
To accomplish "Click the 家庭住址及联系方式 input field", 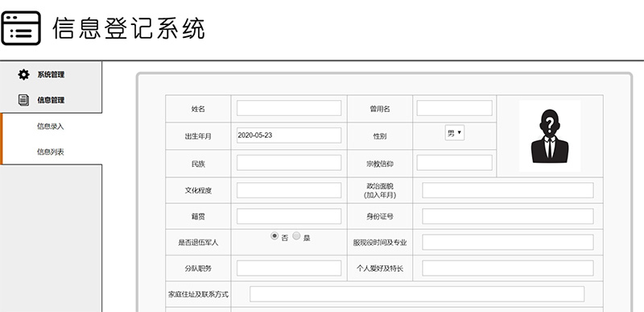I will coord(417,294).
